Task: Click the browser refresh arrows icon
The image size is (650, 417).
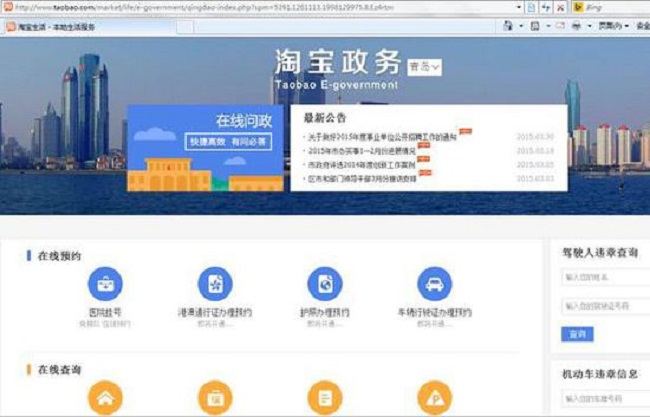Action: coord(546,7)
